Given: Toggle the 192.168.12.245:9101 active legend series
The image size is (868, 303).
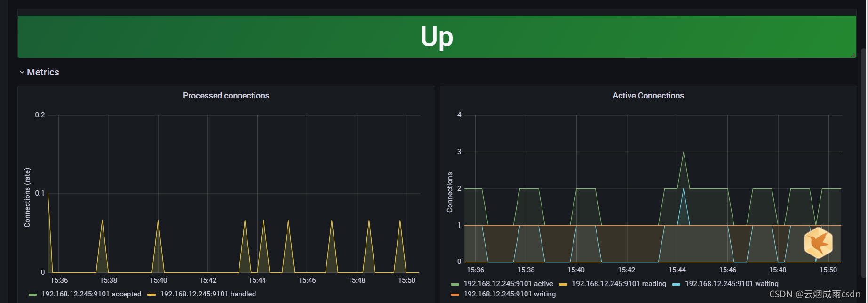Looking at the screenshot, I should 508,284.
